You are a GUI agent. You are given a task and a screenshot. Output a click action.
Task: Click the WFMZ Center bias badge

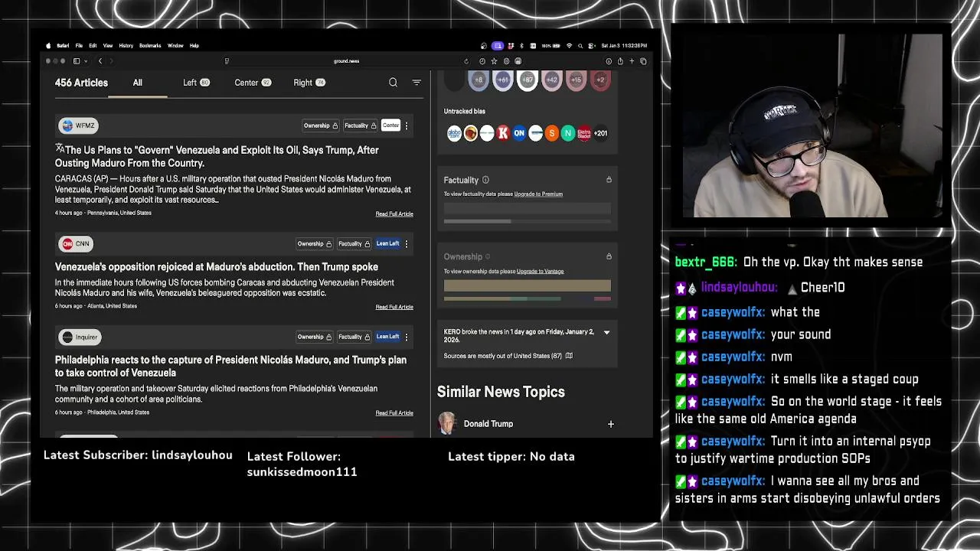pos(390,126)
